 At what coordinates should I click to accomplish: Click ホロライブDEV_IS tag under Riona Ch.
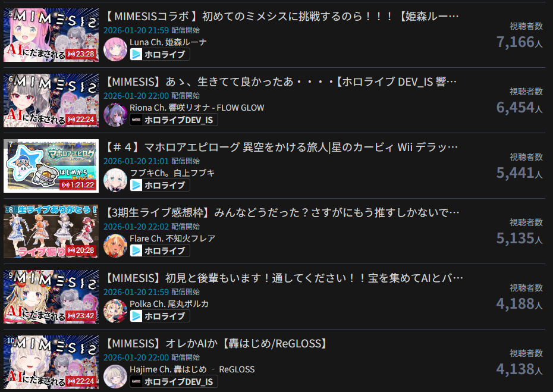pos(174,120)
